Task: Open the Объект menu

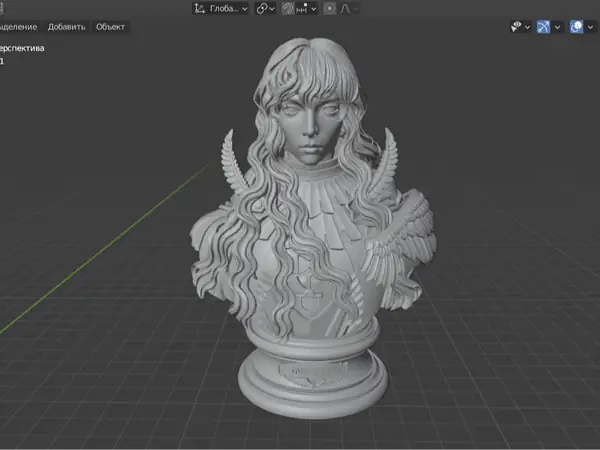Action: [x=110, y=27]
